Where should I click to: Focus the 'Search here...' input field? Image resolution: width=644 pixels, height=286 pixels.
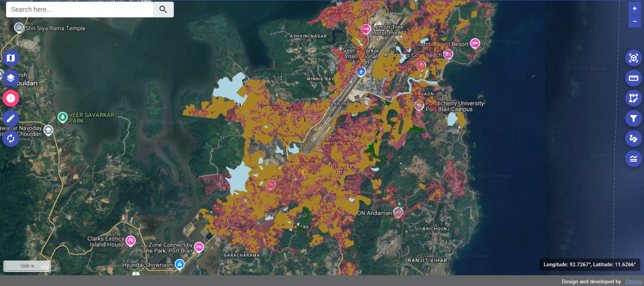[x=80, y=9]
